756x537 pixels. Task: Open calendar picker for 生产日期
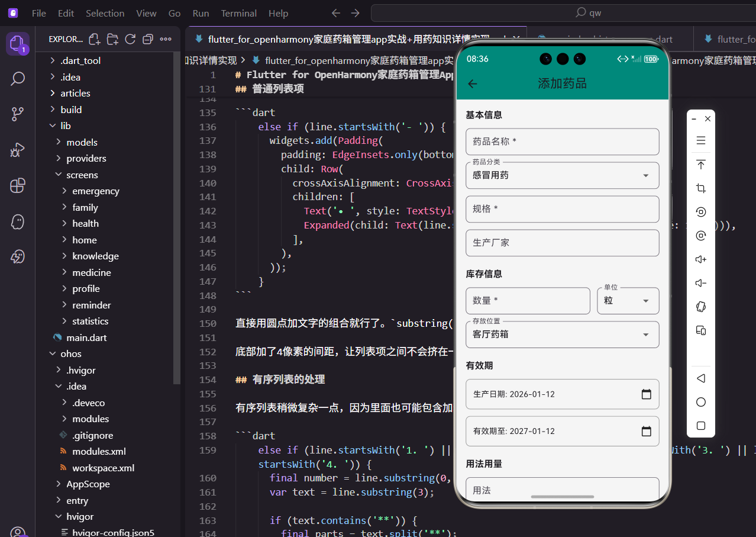(x=646, y=394)
